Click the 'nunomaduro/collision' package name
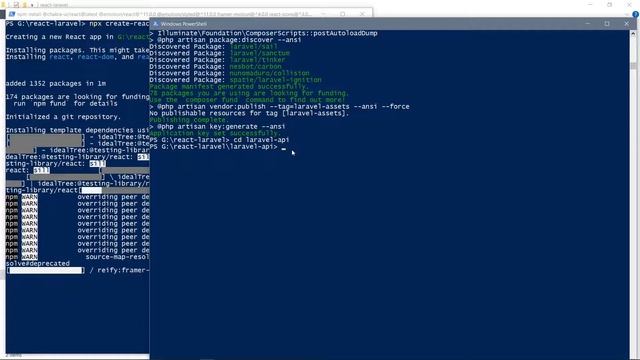This screenshot has height=360, width=640. point(269,73)
